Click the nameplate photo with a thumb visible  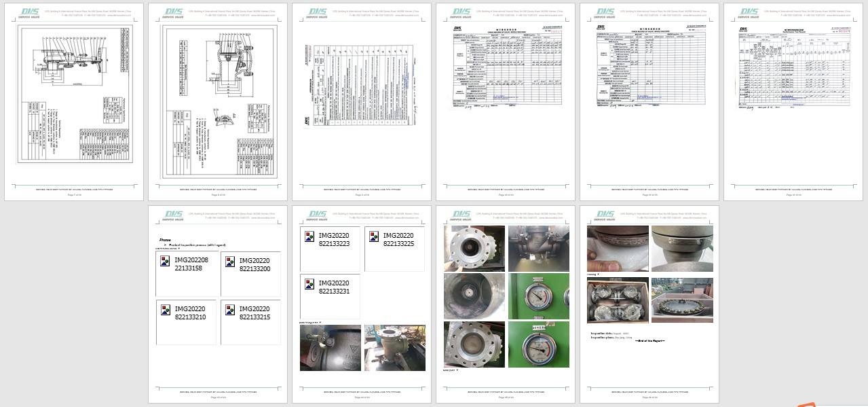tap(618, 249)
